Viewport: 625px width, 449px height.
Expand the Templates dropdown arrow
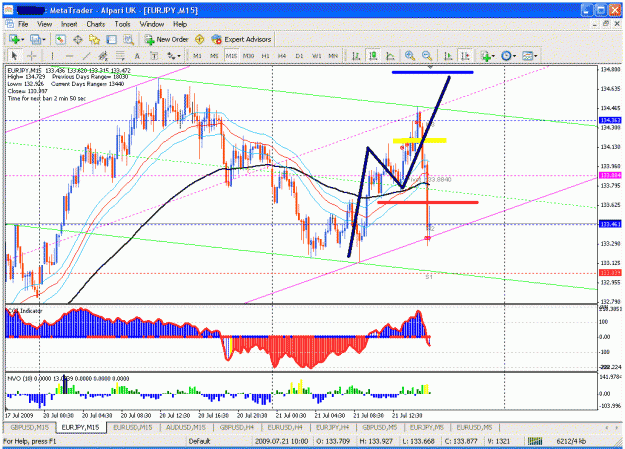(x=536, y=56)
